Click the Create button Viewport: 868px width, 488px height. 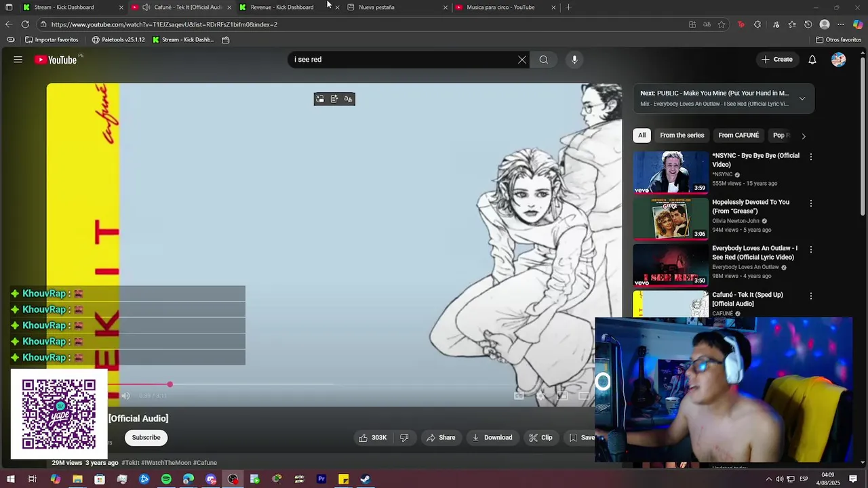click(x=777, y=60)
